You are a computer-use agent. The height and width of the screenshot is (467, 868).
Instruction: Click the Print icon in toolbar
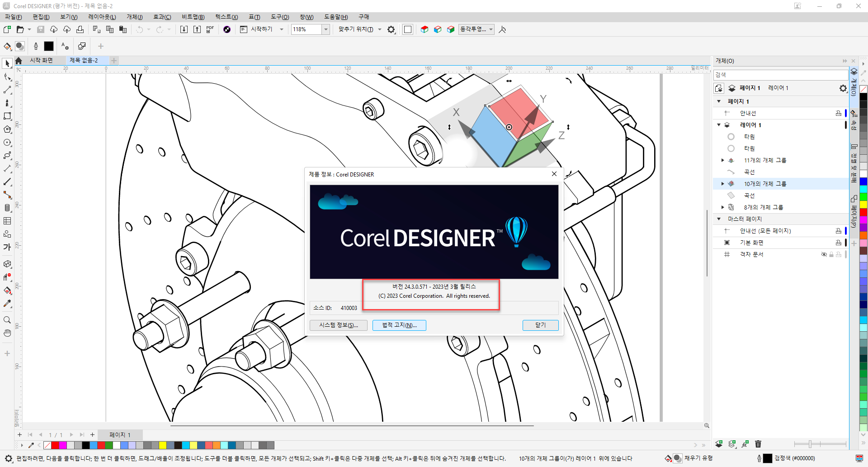pos(80,29)
